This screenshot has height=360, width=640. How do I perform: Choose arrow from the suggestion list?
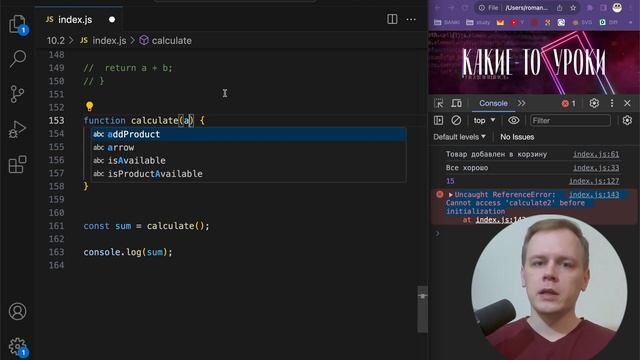point(249,147)
